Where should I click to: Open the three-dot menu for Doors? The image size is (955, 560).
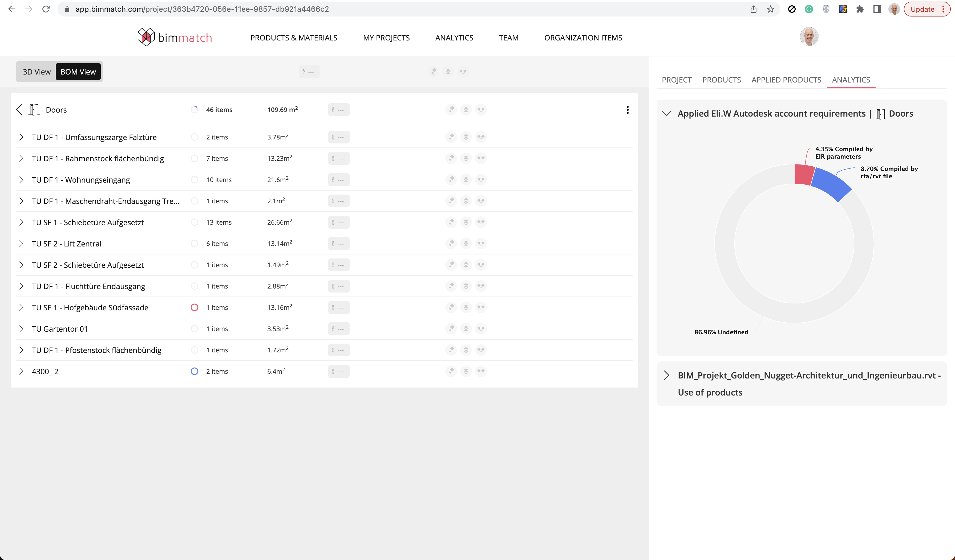tap(628, 110)
